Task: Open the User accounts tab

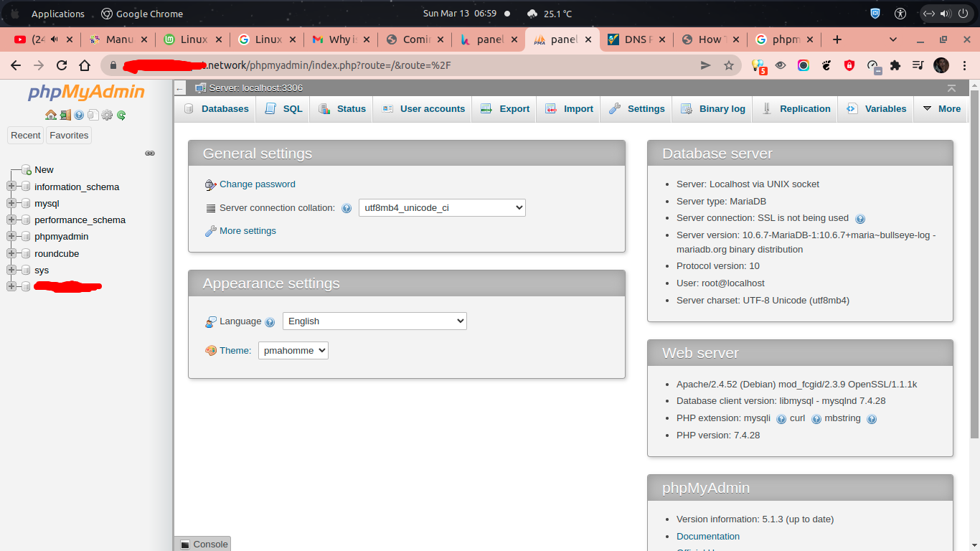Action: tap(423, 109)
